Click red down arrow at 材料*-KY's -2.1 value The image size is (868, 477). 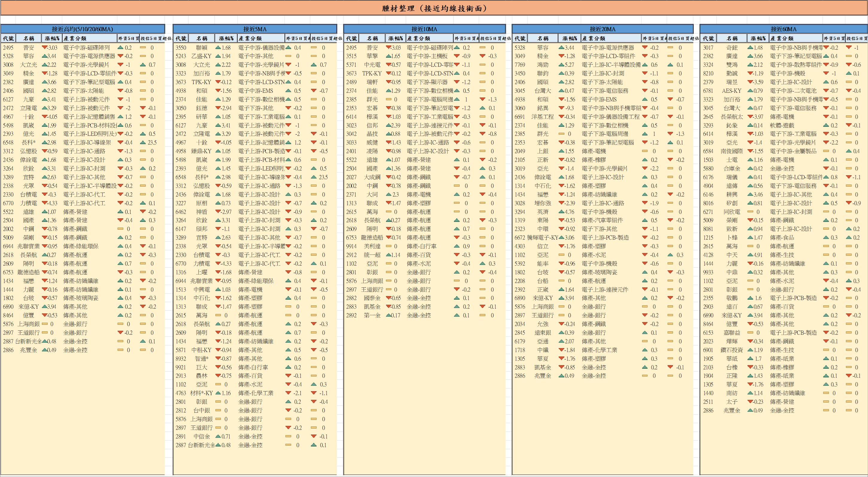[288, 393]
